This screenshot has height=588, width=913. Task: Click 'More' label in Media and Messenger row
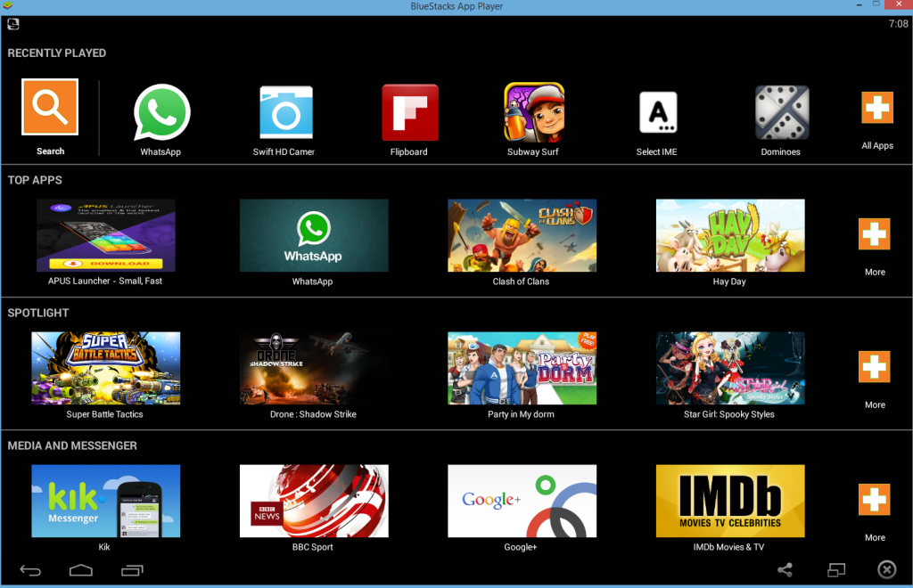[875, 537]
